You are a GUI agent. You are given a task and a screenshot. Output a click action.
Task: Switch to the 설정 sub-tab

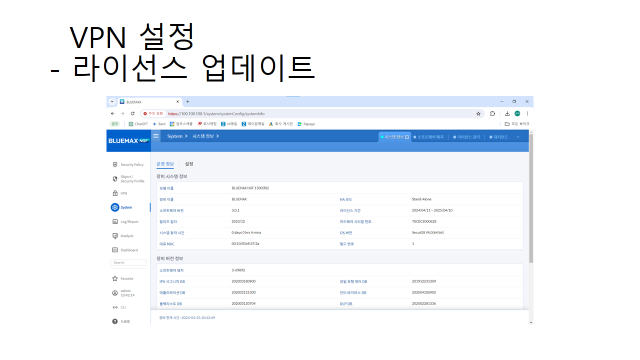coord(189,164)
